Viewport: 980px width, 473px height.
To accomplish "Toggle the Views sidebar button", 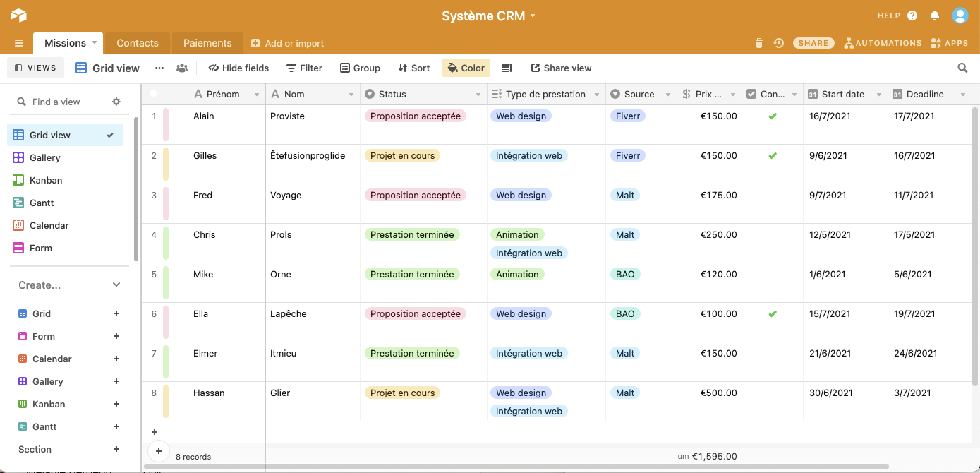I will point(35,68).
